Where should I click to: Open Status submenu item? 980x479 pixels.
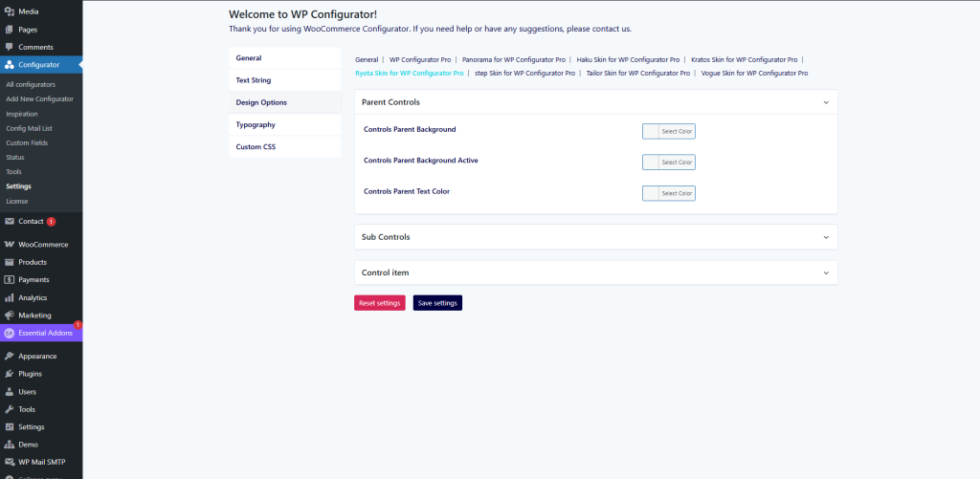point(15,158)
